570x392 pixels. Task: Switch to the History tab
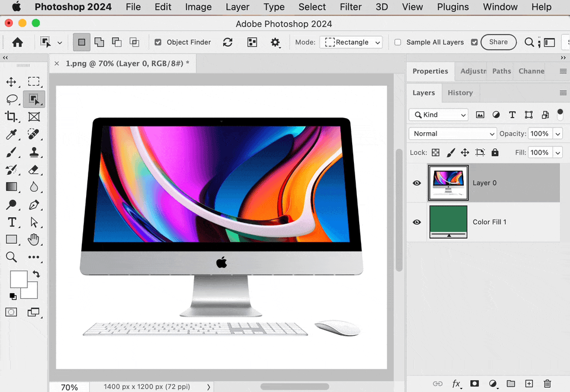pyautogui.click(x=460, y=93)
